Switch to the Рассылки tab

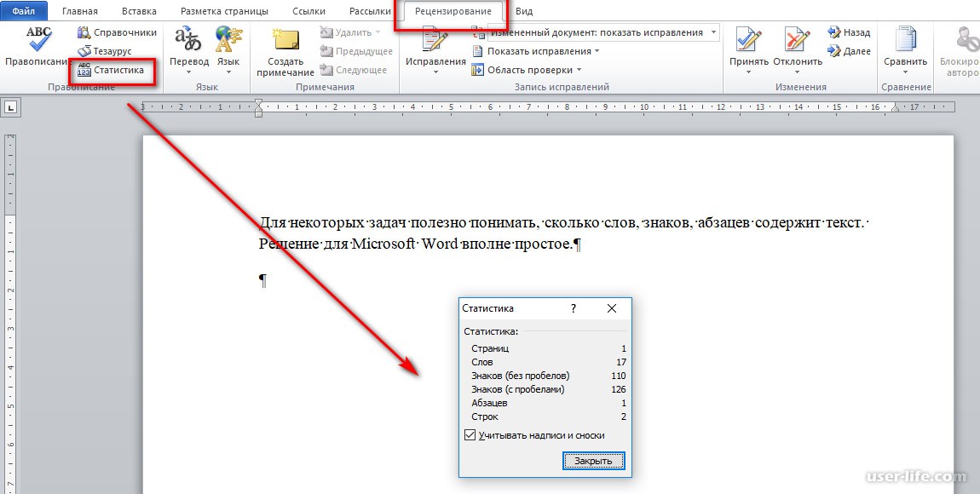pyautogui.click(x=370, y=11)
